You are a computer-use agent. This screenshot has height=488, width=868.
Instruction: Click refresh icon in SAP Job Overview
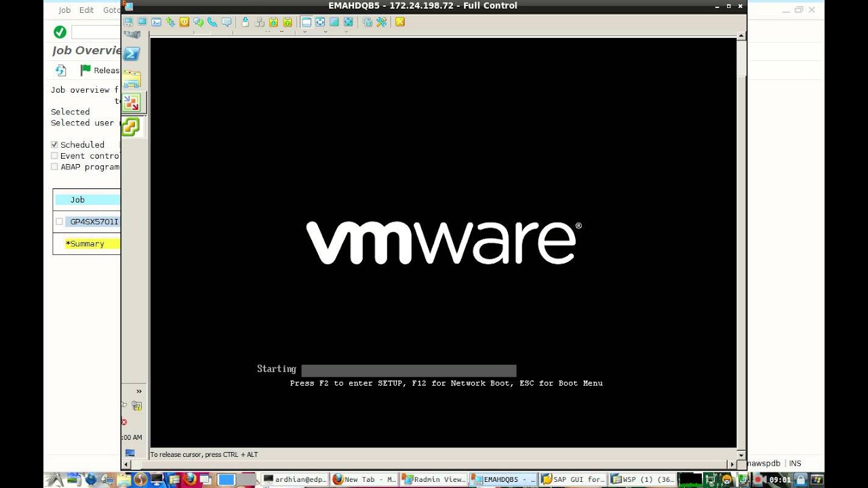pos(60,70)
